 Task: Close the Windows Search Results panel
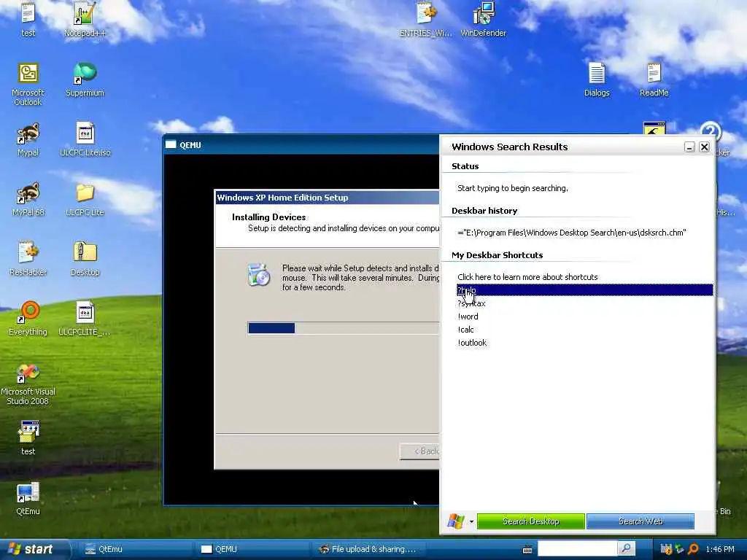[x=704, y=147]
